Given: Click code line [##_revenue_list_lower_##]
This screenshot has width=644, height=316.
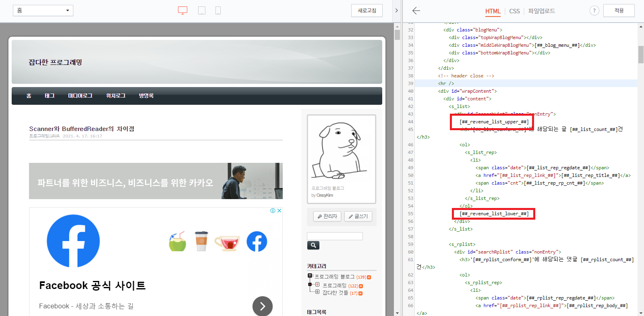Looking at the screenshot, I should 494,214.
